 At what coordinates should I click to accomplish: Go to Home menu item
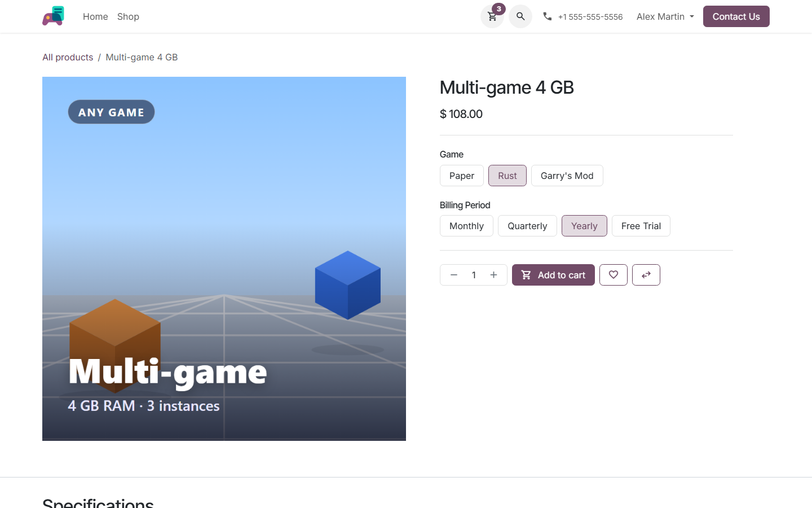(95, 16)
